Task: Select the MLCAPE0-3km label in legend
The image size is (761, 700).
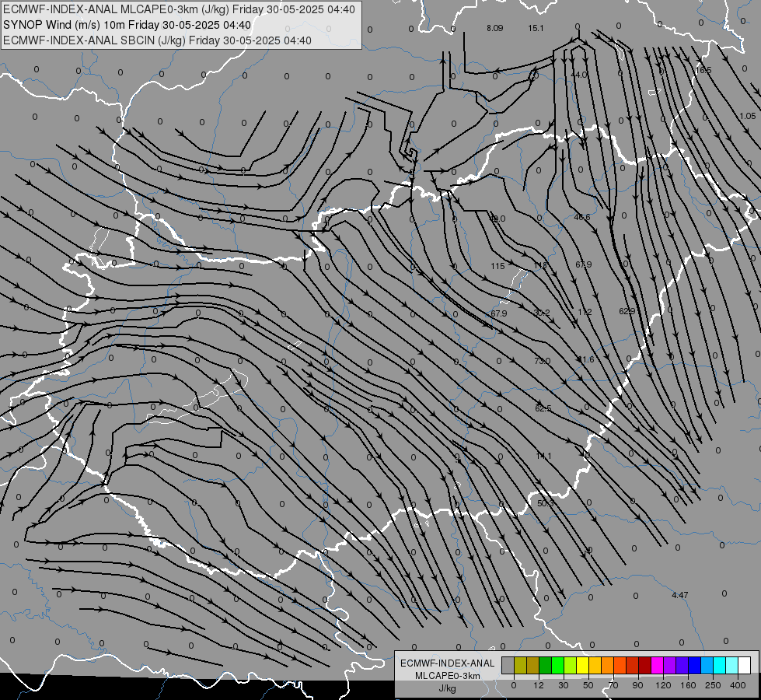Action: 448,676
